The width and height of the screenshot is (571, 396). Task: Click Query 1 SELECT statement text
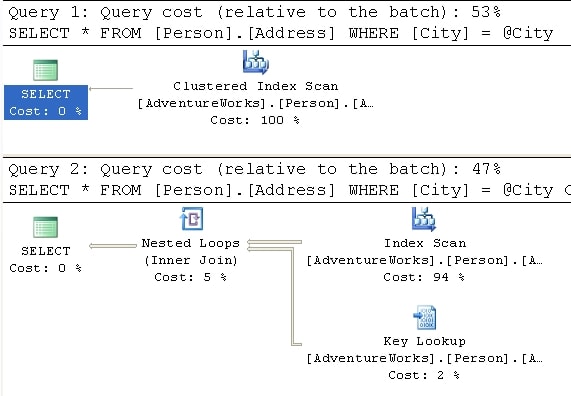281,33
